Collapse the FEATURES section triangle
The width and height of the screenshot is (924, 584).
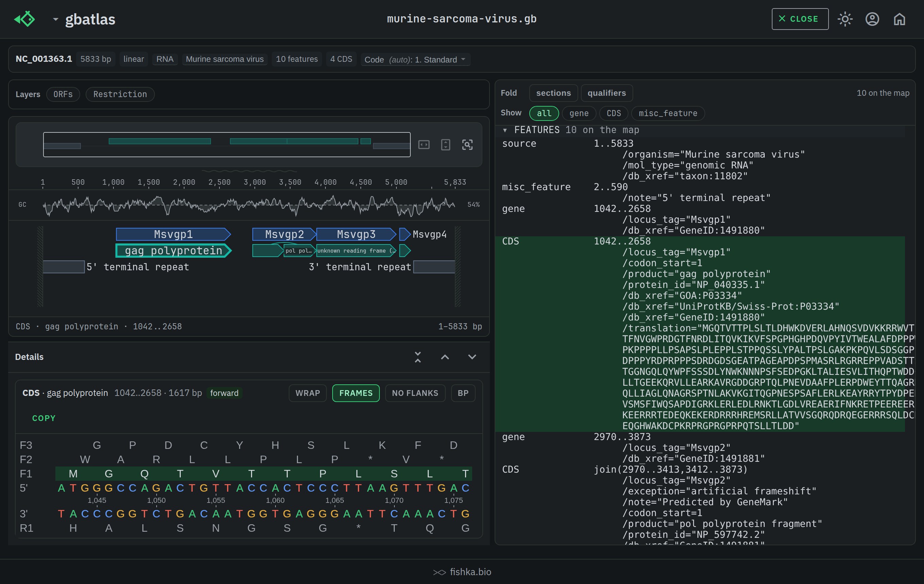pyautogui.click(x=505, y=130)
